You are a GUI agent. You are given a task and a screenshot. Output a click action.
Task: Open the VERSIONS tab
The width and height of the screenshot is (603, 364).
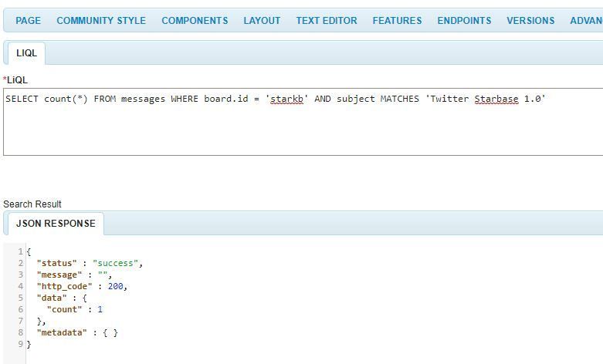pos(530,20)
